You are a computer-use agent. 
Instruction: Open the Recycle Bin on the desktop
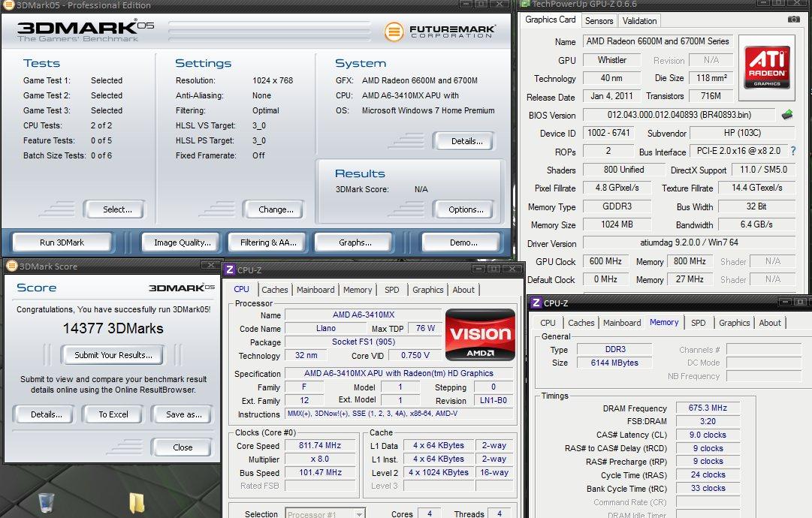(x=46, y=502)
